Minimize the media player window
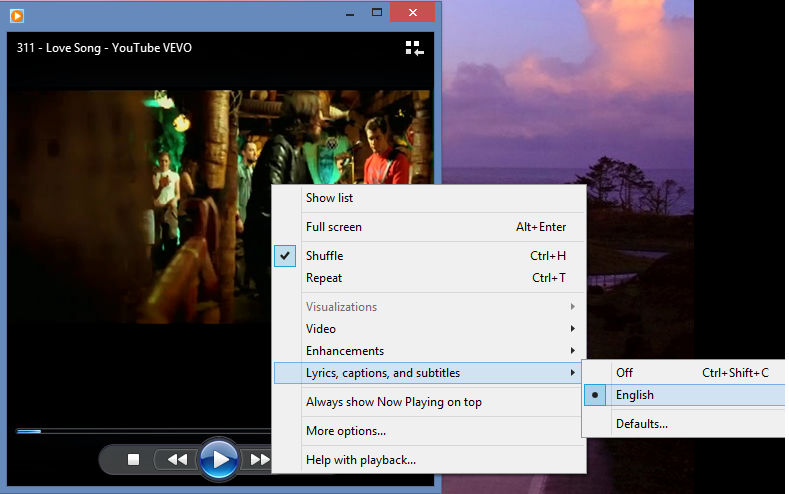The height and width of the screenshot is (494, 789). pyautogui.click(x=350, y=14)
